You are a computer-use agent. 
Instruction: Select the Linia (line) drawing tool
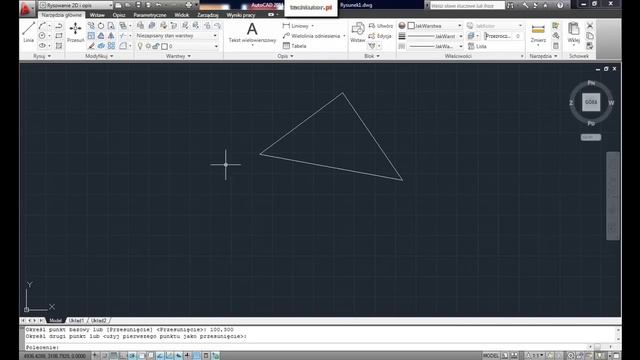[28, 32]
